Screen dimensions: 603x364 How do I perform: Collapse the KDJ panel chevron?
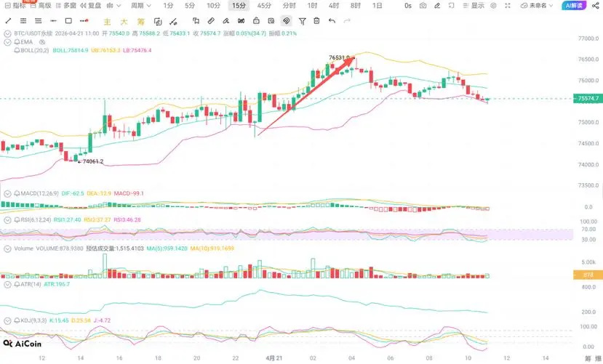[x=7, y=320]
